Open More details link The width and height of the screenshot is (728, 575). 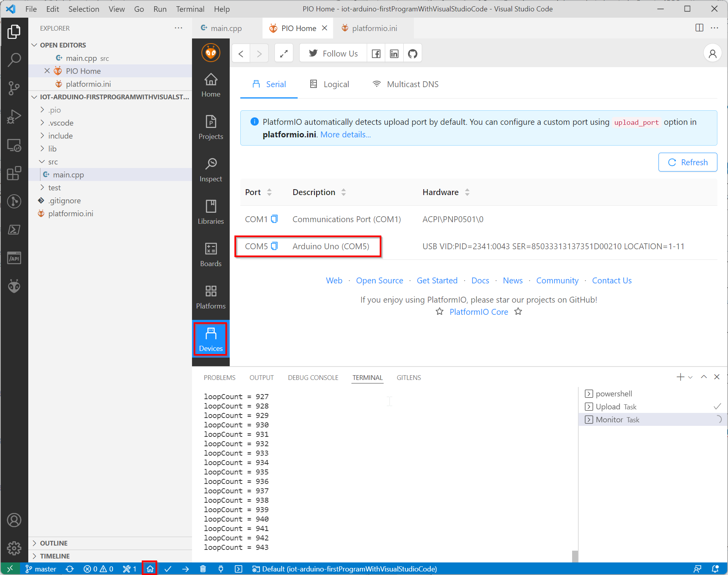click(346, 135)
